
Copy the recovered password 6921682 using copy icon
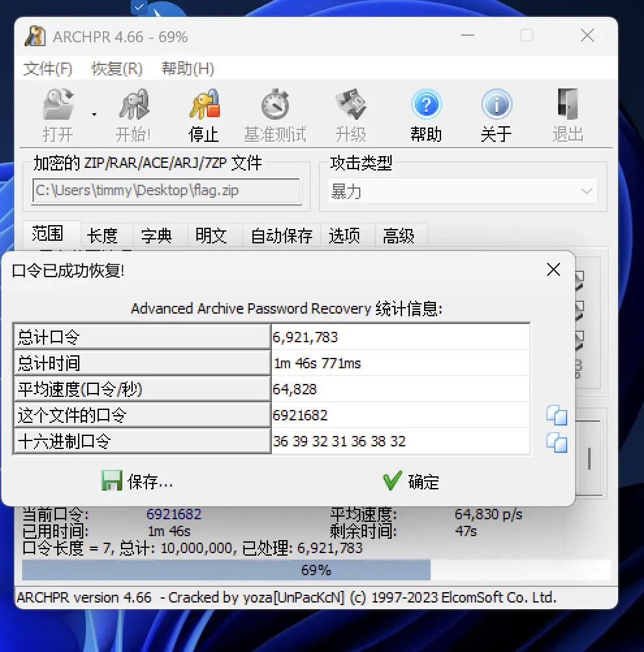pyautogui.click(x=557, y=415)
